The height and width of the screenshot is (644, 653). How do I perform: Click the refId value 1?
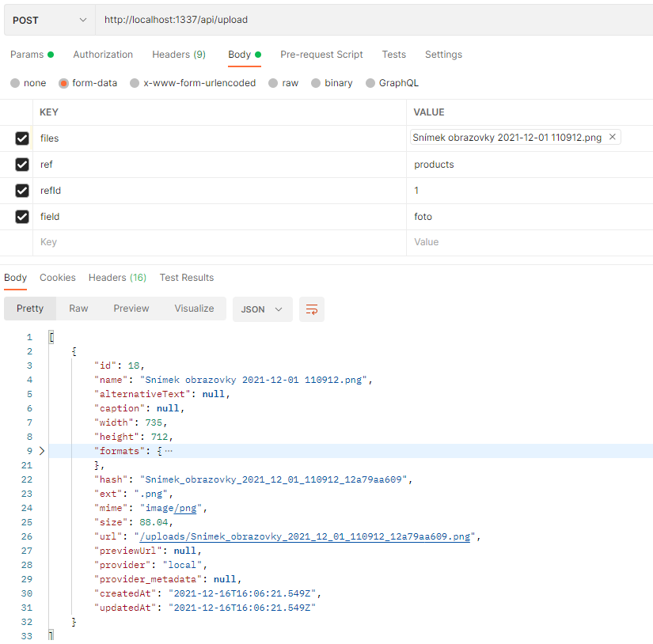(x=530, y=191)
